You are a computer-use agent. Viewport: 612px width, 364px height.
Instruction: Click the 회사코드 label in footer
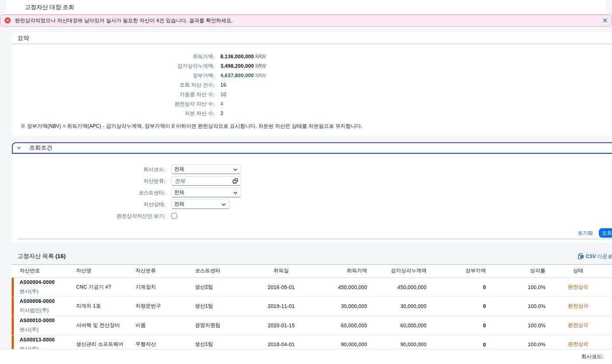(592, 357)
